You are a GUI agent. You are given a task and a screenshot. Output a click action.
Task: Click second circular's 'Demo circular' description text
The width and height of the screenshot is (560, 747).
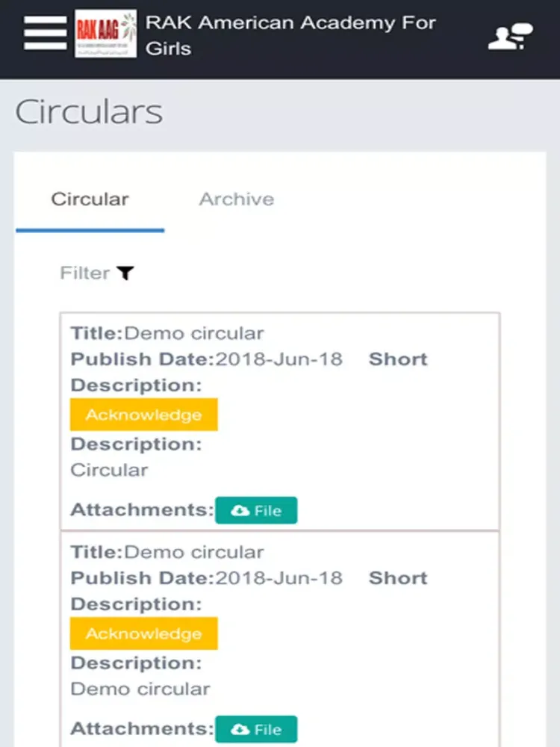(x=140, y=689)
